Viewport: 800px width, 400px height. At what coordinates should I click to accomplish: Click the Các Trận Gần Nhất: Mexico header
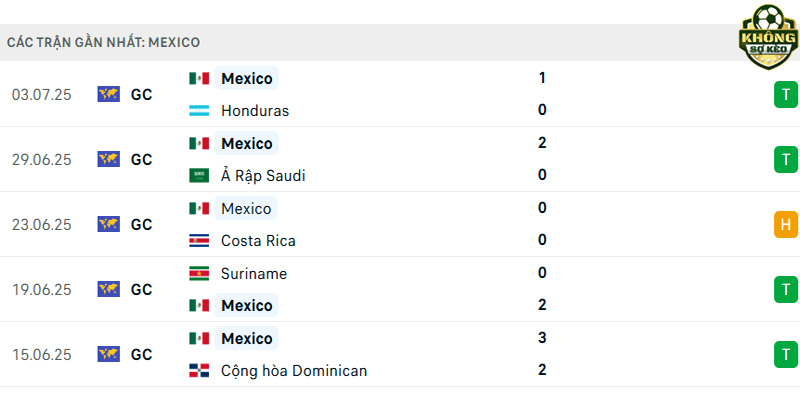103,42
